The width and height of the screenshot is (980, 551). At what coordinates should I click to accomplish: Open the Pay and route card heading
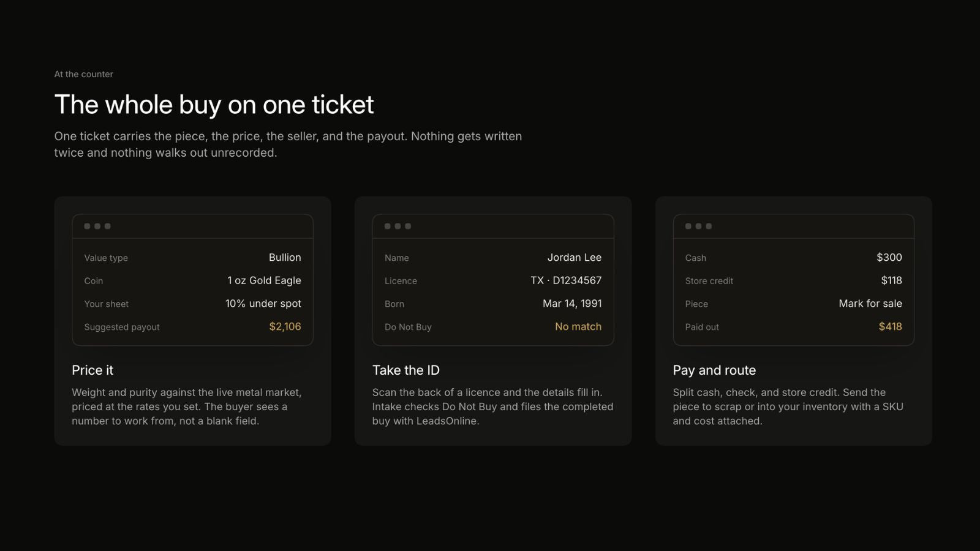[x=714, y=370]
